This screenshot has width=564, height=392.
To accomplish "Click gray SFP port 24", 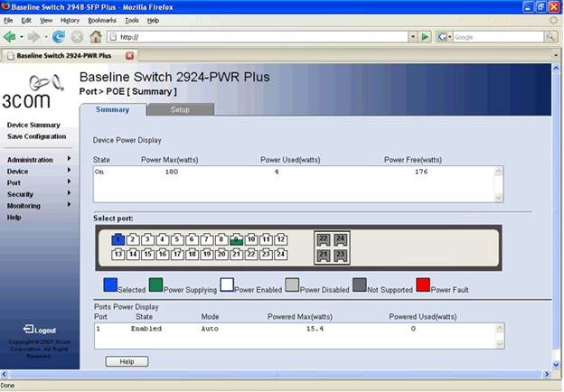I will 340,239.
